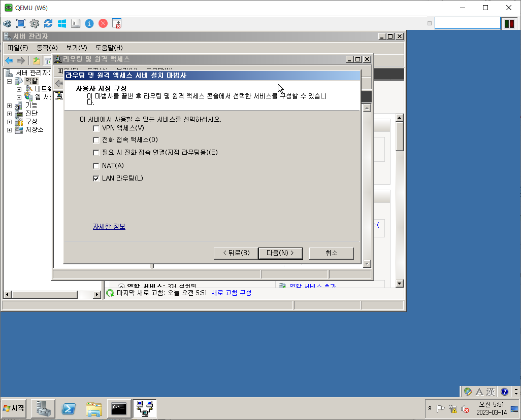Screen dimensions: 521x420
Task: Open QEMU viewer settings gear icon
Action: coord(34,23)
